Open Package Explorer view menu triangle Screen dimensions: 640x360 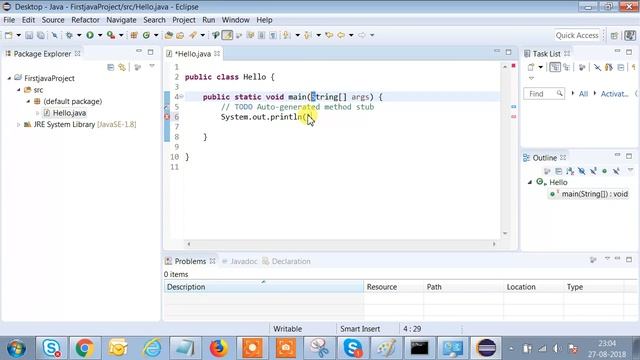pos(152,66)
